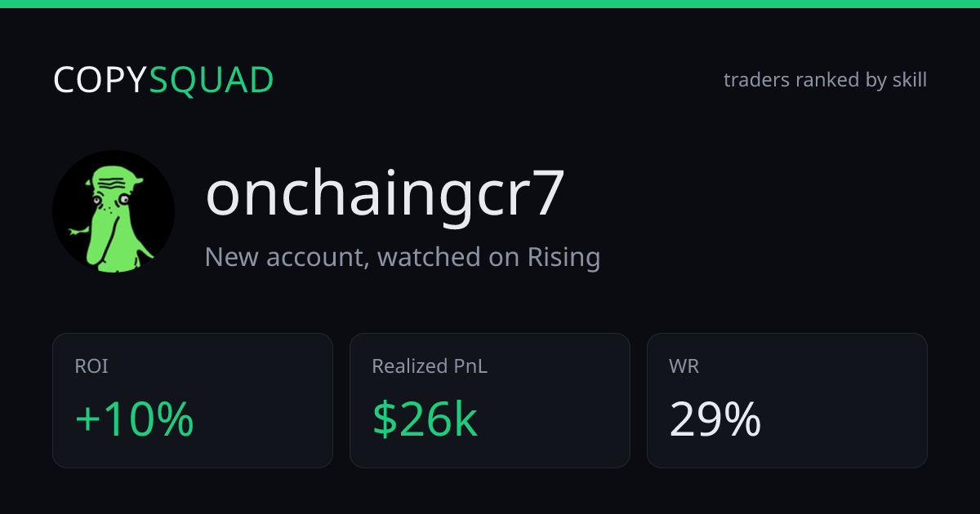The image size is (980, 514).
Task: Click the white COPY part of logo
Action: coord(100,80)
